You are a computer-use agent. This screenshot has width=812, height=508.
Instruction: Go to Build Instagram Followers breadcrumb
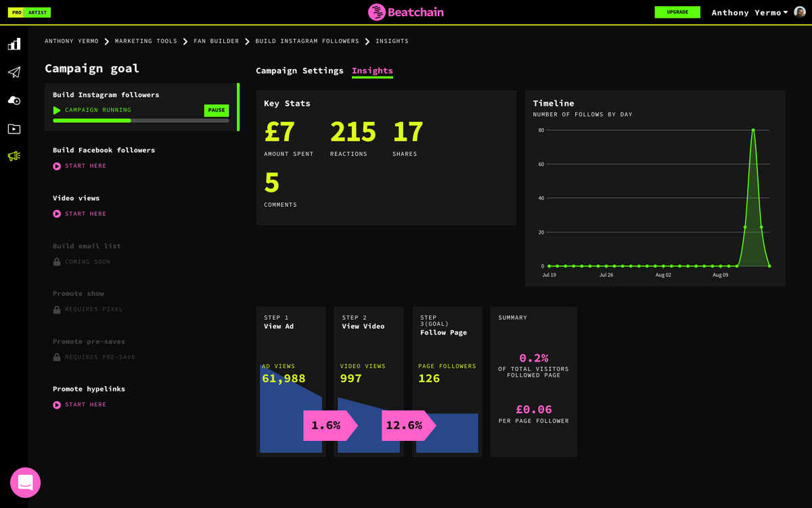pos(307,41)
